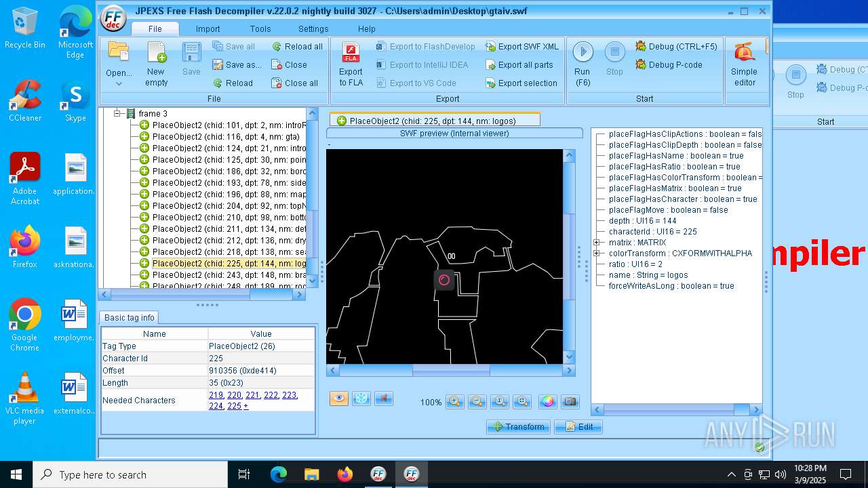Click Export to FLA icon
Viewport: 868px width, 488px height.
point(351,52)
